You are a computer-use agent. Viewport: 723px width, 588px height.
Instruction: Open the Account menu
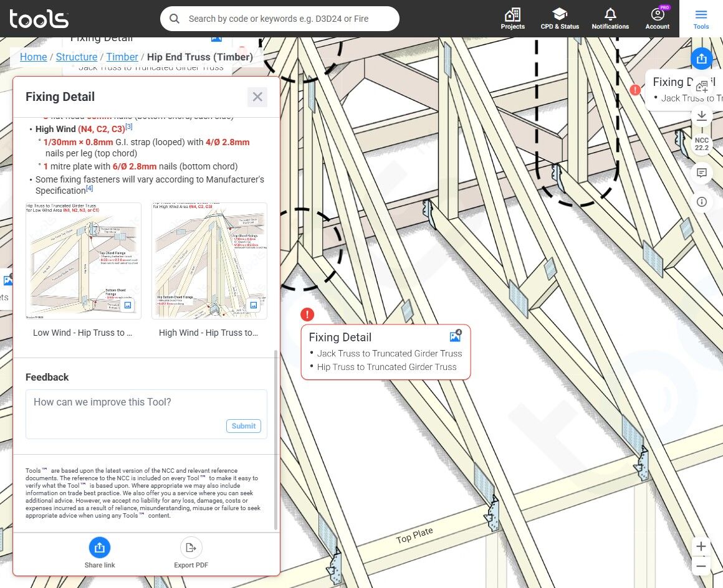(x=658, y=19)
